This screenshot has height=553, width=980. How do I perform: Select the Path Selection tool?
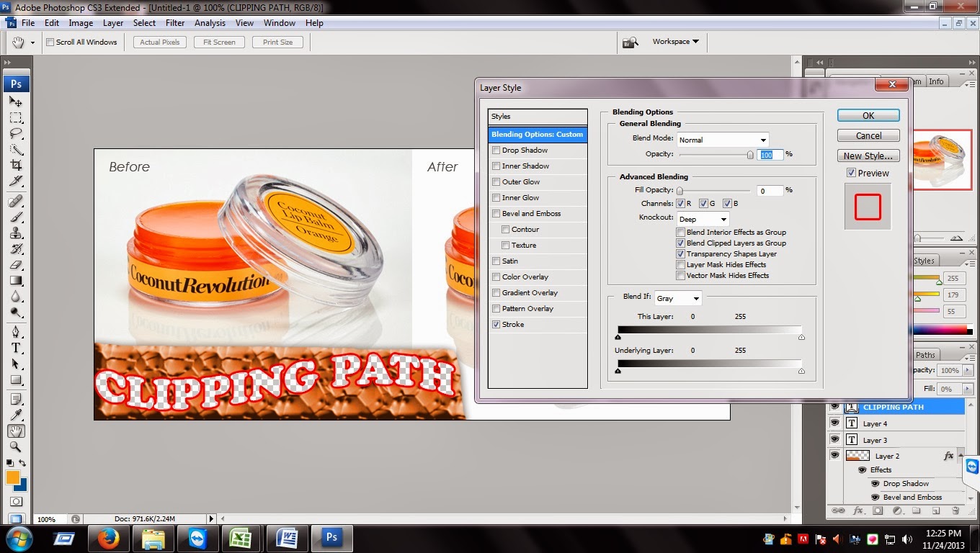tap(16, 364)
